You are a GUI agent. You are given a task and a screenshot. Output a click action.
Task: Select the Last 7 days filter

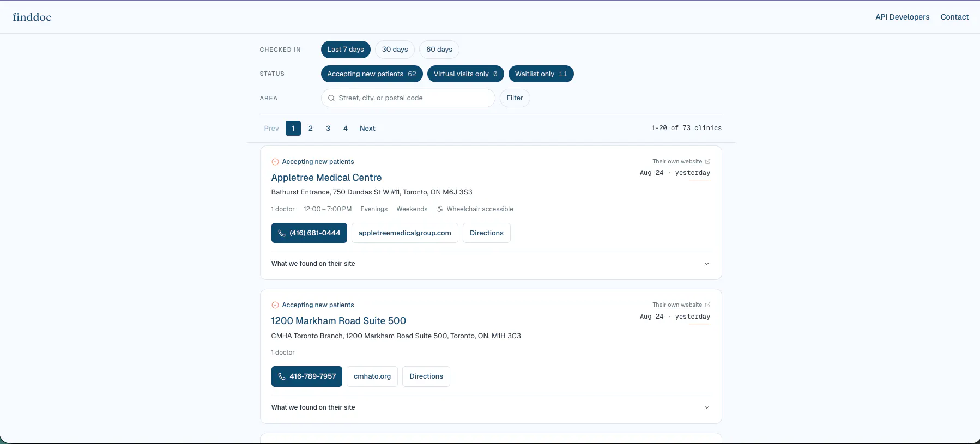[x=346, y=50]
